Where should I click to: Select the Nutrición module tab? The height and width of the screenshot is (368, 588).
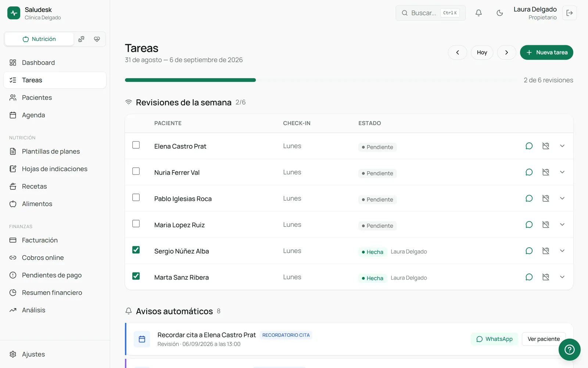tap(39, 39)
